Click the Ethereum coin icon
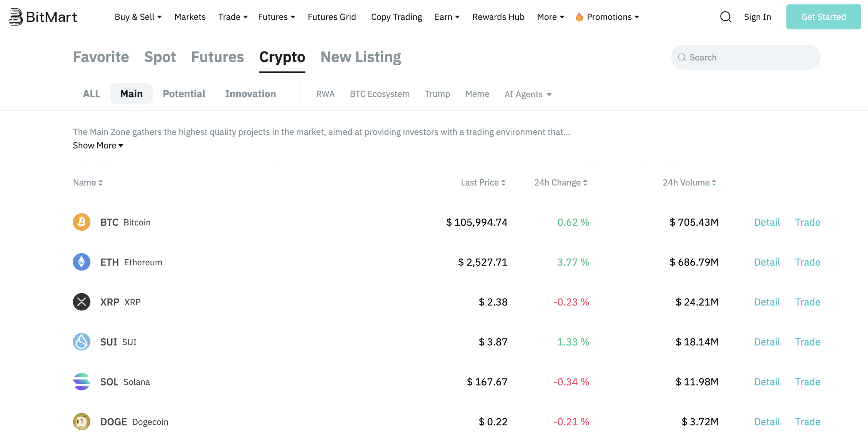 [x=81, y=262]
